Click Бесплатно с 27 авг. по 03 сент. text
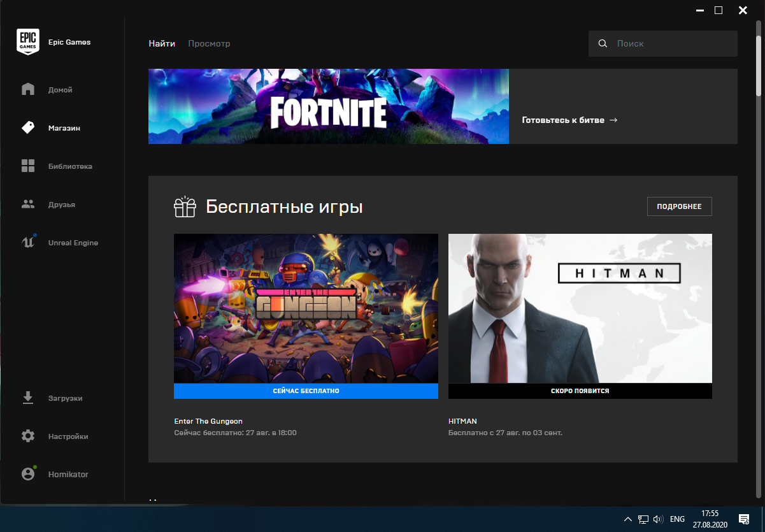Screen dimensions: 765x532 [505, 433]
